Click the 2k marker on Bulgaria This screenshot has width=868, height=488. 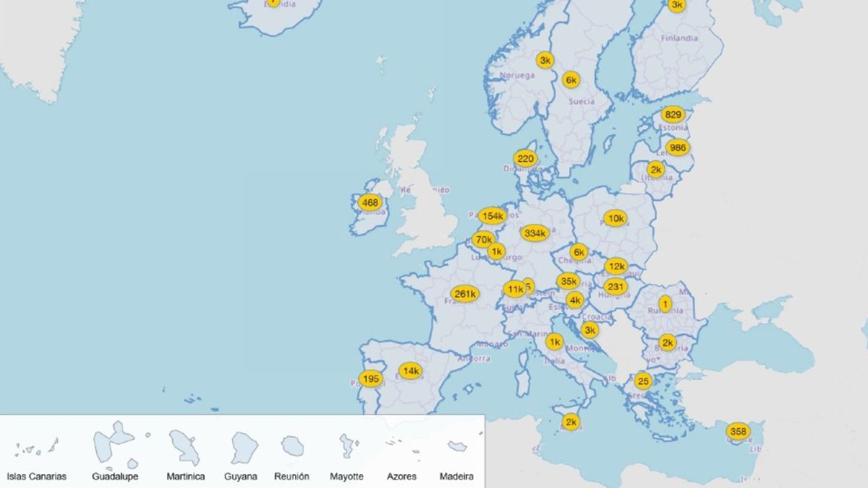(x=668, y=343)
